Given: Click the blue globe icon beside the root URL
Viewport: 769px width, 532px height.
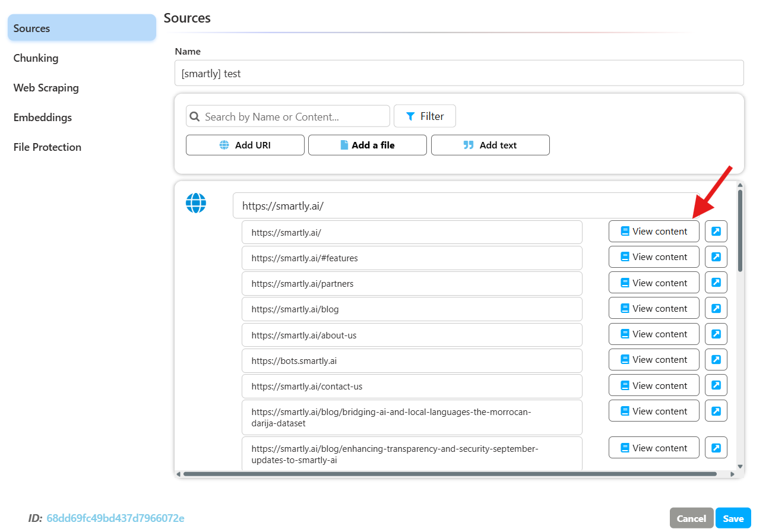Looking at the screenshot, I should (x=196, y=203).
